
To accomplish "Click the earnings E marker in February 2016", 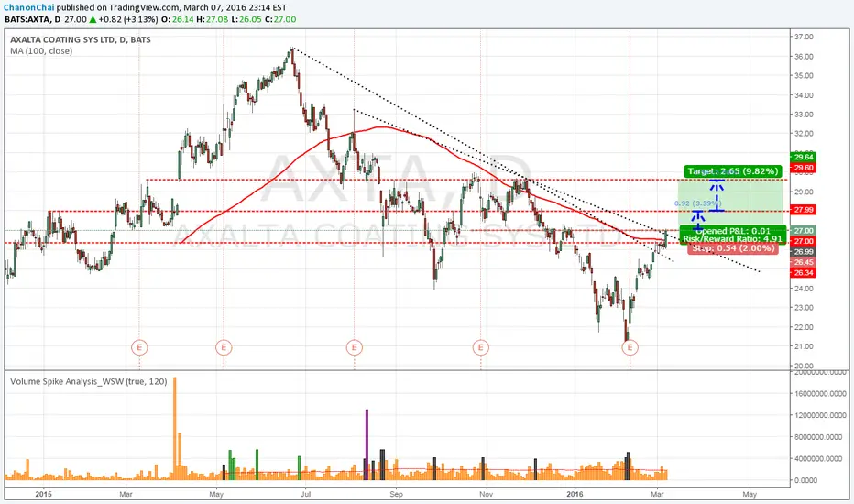I will click(630, 347).
